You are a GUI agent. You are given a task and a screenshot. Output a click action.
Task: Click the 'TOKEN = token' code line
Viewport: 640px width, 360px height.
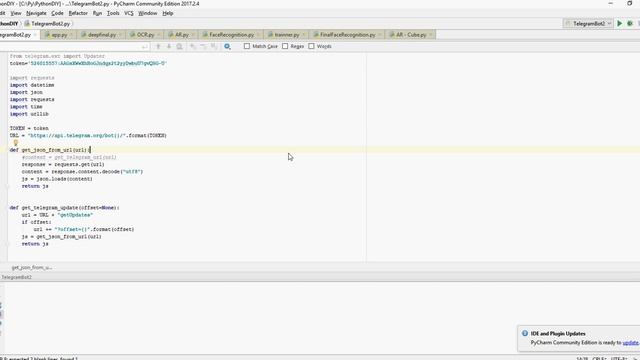(x=29, y=128)
